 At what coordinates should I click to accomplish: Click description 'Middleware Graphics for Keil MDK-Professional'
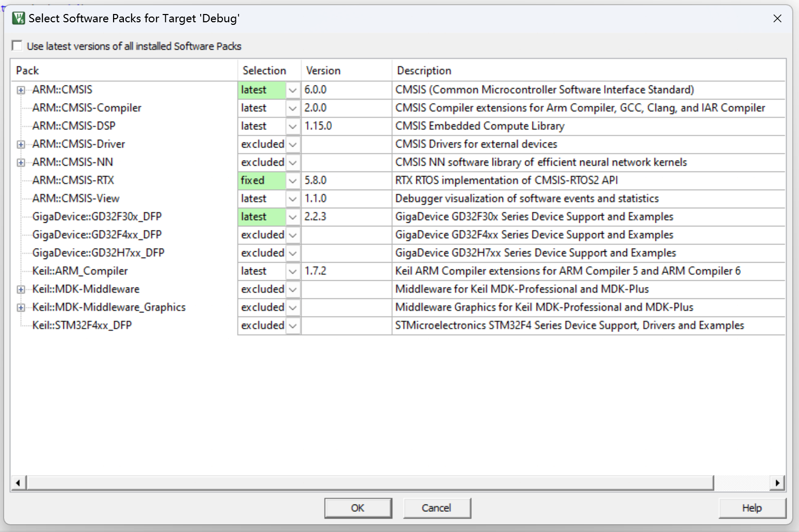pyautogui.click(x=544, y=308)
